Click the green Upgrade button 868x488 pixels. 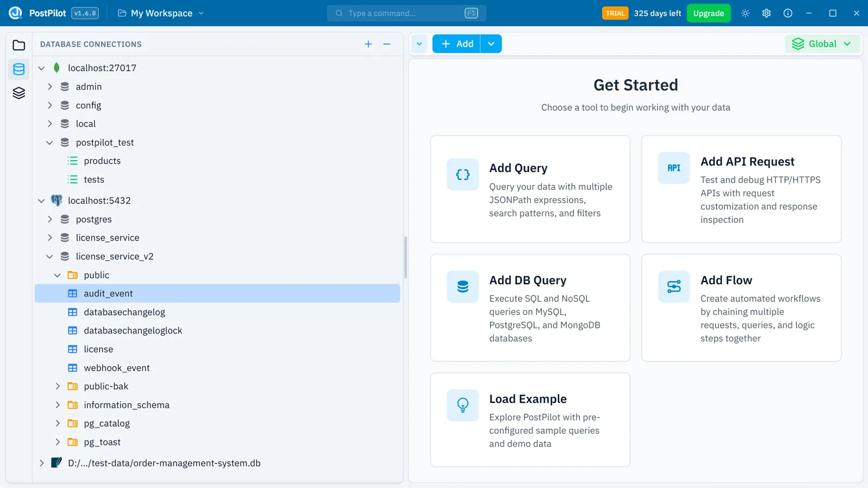click(x=709, y=13)
